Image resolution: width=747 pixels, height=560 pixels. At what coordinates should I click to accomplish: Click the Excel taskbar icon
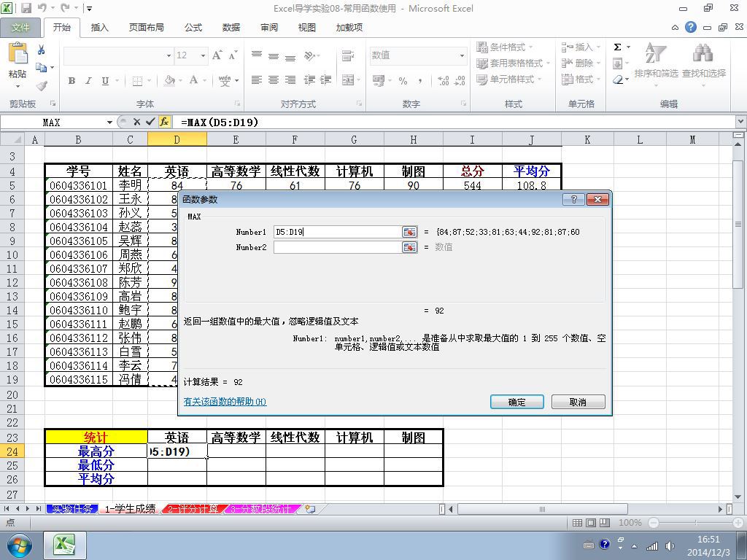pos(65,545)
